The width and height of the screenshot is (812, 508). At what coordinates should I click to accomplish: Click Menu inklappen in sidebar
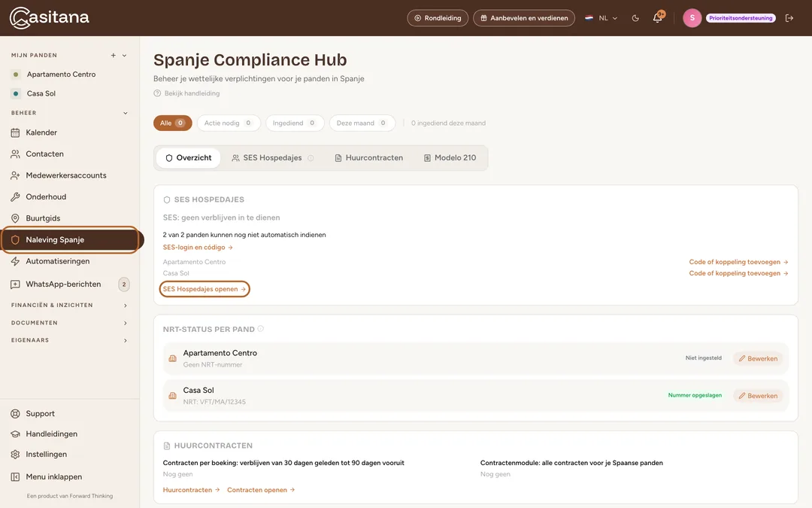[x=54, y=477]
